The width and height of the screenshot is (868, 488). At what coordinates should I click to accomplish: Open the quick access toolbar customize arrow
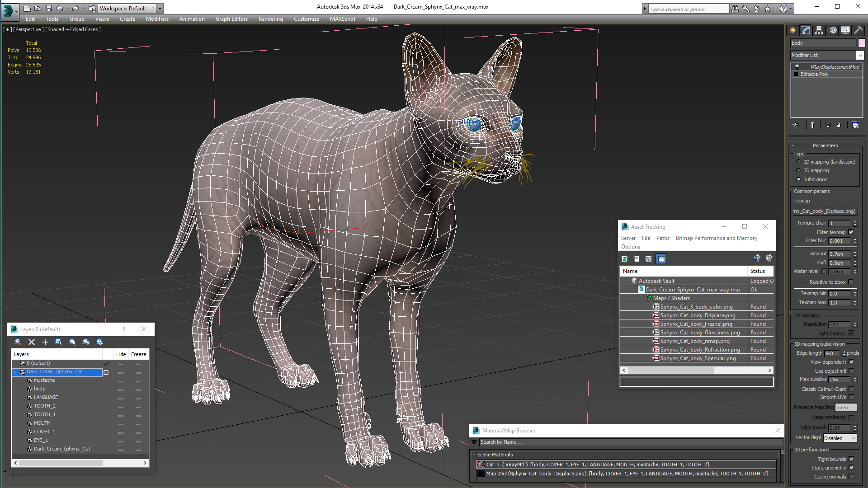(x=160, y=8)
